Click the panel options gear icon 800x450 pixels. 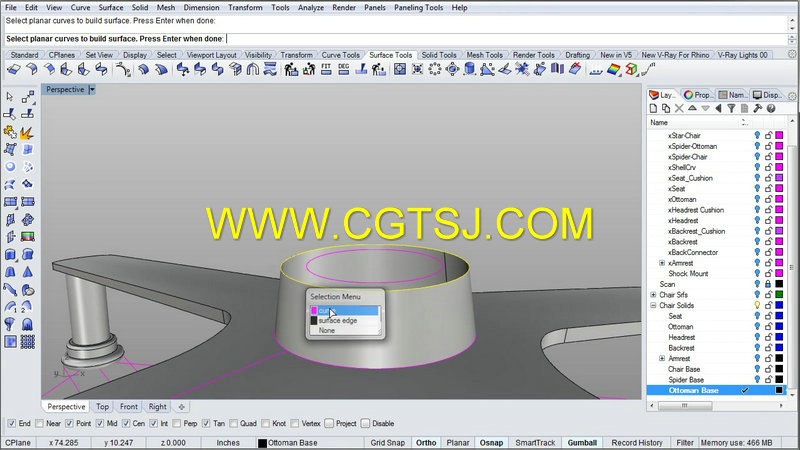792,95
